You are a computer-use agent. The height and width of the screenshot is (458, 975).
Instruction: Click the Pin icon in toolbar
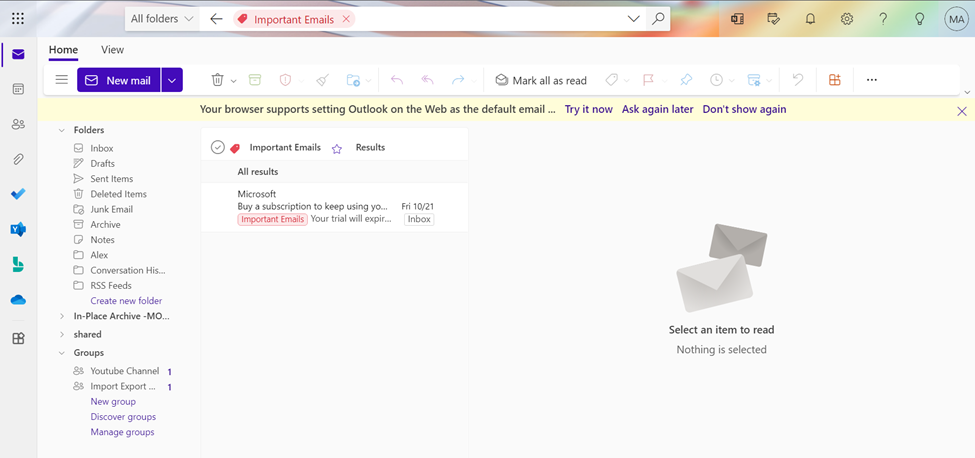(x=685, y=80)
